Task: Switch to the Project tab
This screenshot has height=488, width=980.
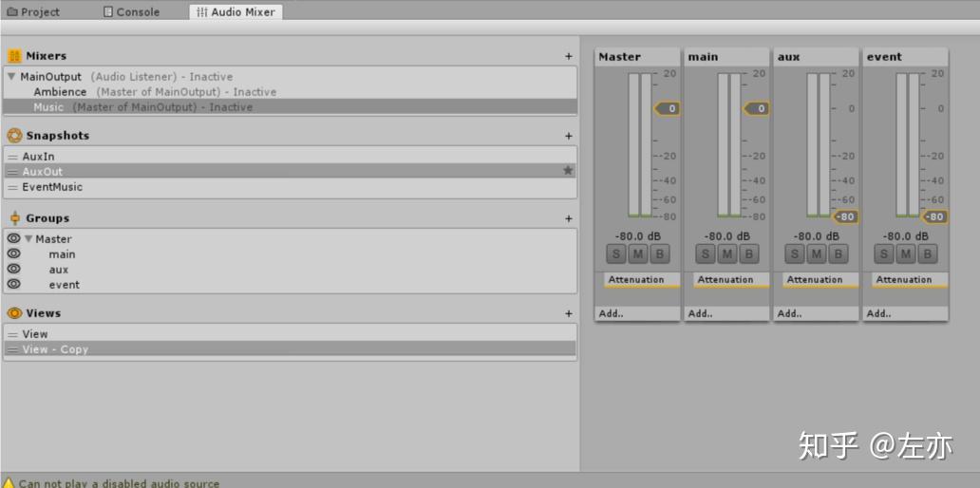Action: pyautogui.click(x=33, y=12)
